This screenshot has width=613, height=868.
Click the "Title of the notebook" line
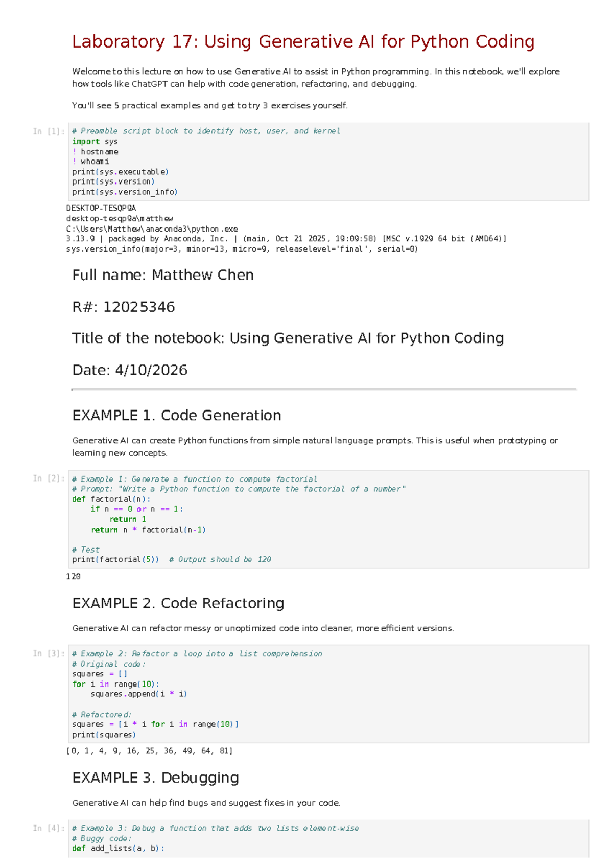point(288,338)
